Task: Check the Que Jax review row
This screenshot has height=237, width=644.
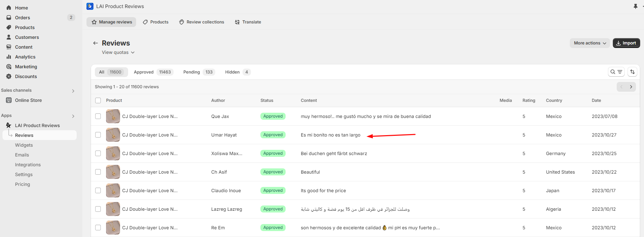Action: (x=98, y=116)
